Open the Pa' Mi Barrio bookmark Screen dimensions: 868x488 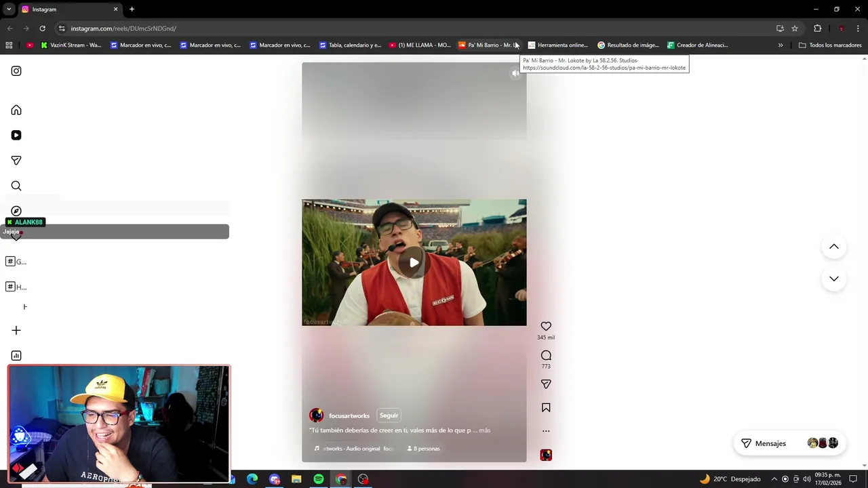[488, 45]
